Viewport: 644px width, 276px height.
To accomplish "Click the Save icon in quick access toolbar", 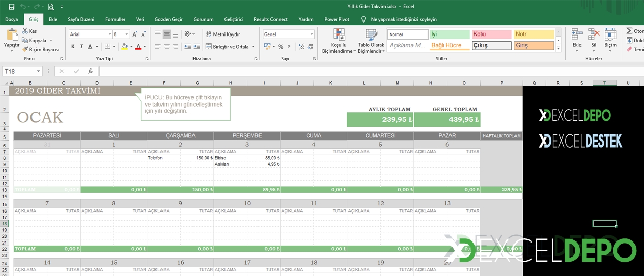I will tap(10, 7).
